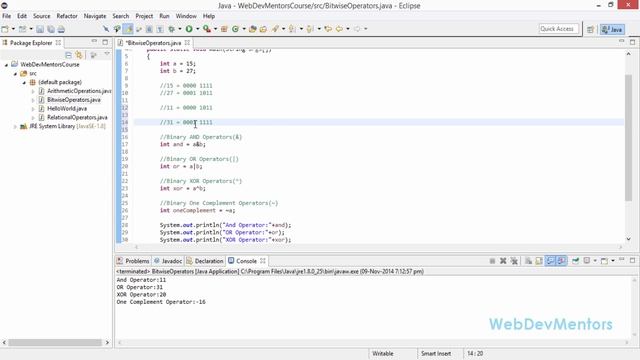Screen dimensions: 640x360
Task: Toggle Show Console When Standard Out Changes
Action: pos(550,261)
